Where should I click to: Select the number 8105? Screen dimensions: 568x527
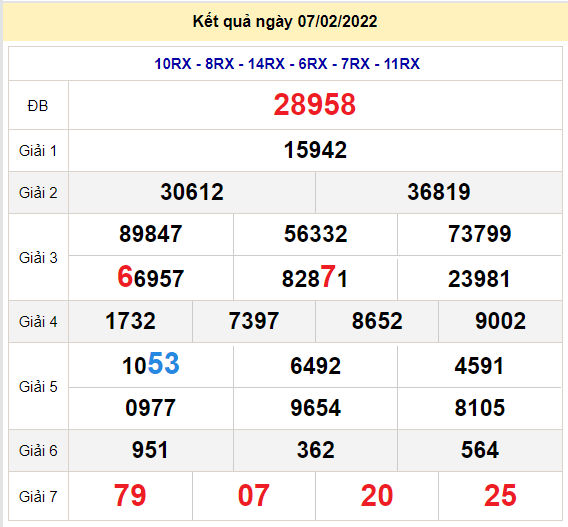[x=480, y=408]
